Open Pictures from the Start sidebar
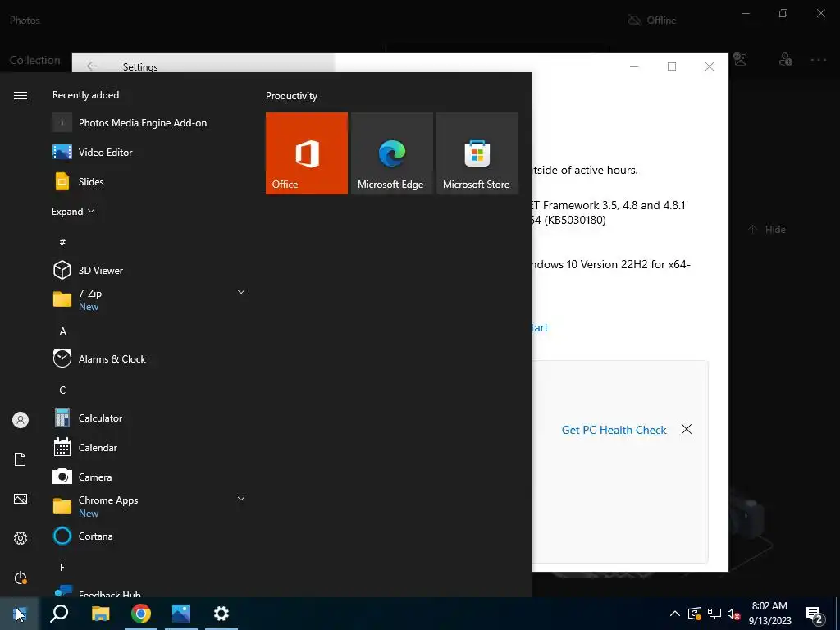The width and height of the screenshot is (840, 630). [21, 499]
